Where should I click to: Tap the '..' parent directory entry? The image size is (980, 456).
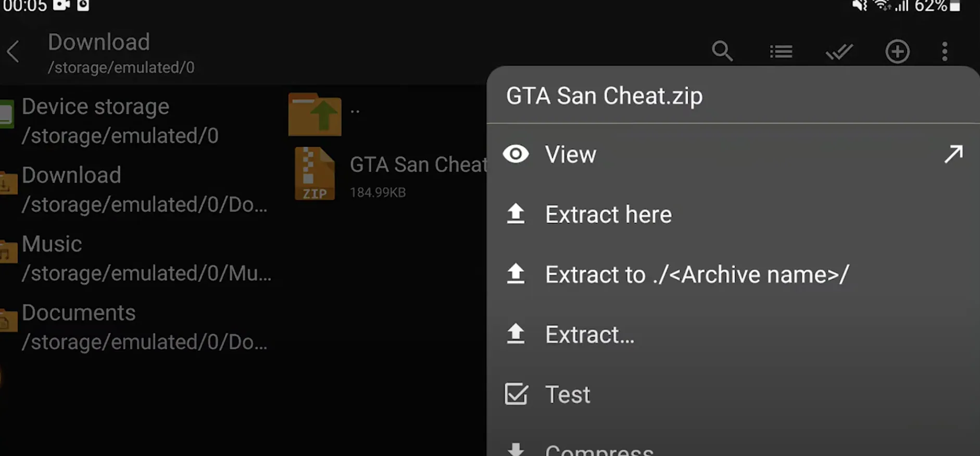pos(355,110)
